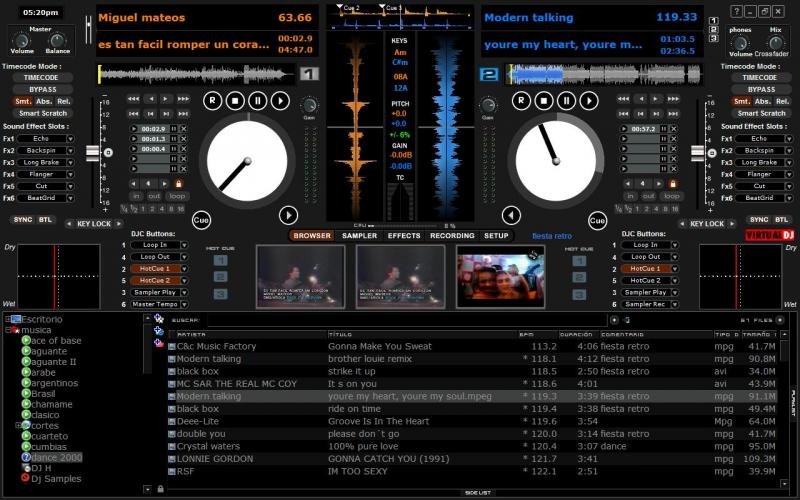The width and height of the screenshot is (800, 500).
Task: Click into the Buscar search field
Action: (x=406, y=320)
